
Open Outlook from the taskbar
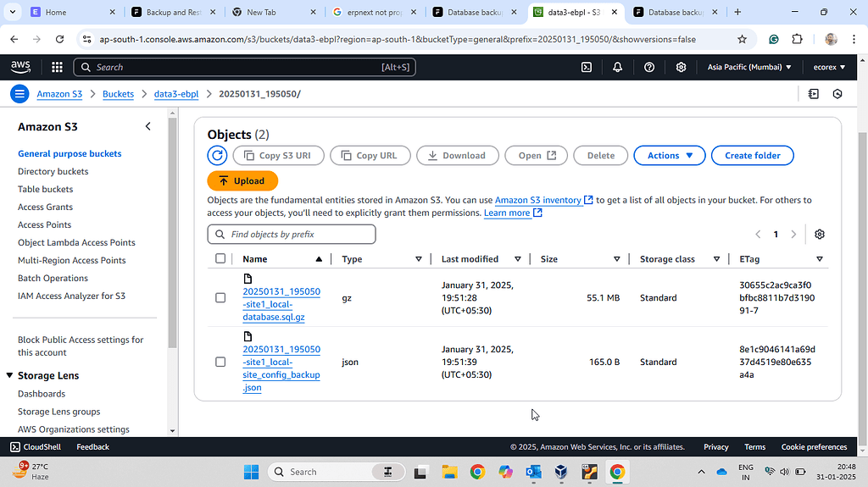click(534, 472)
